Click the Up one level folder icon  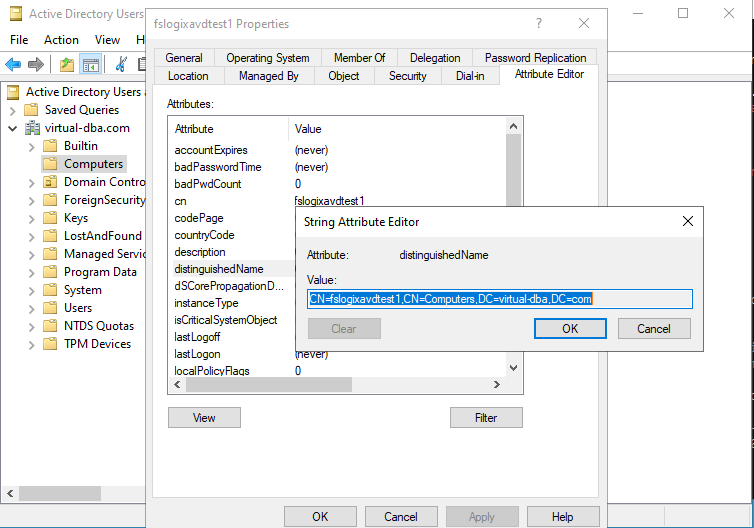click(67, 65)
